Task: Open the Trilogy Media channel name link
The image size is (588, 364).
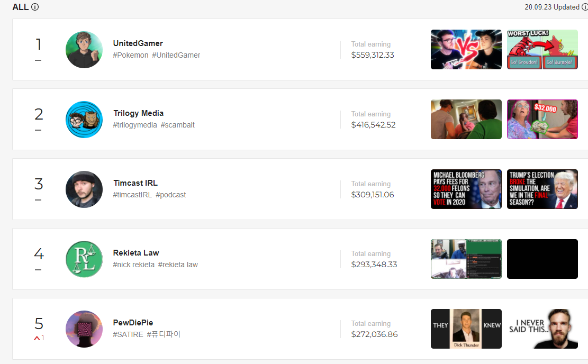Action: click(x=138, y=113)
